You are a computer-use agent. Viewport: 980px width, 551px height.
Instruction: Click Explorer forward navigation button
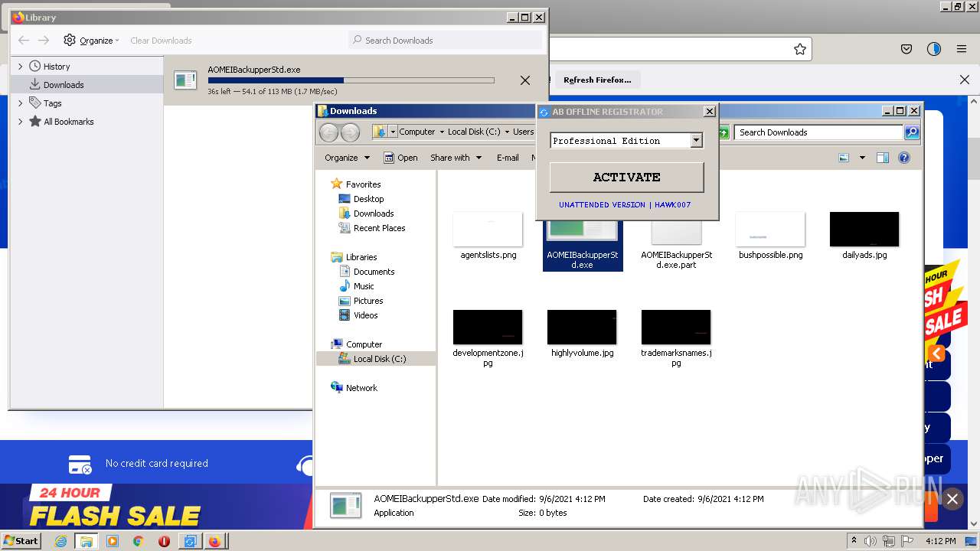[350, 132]
